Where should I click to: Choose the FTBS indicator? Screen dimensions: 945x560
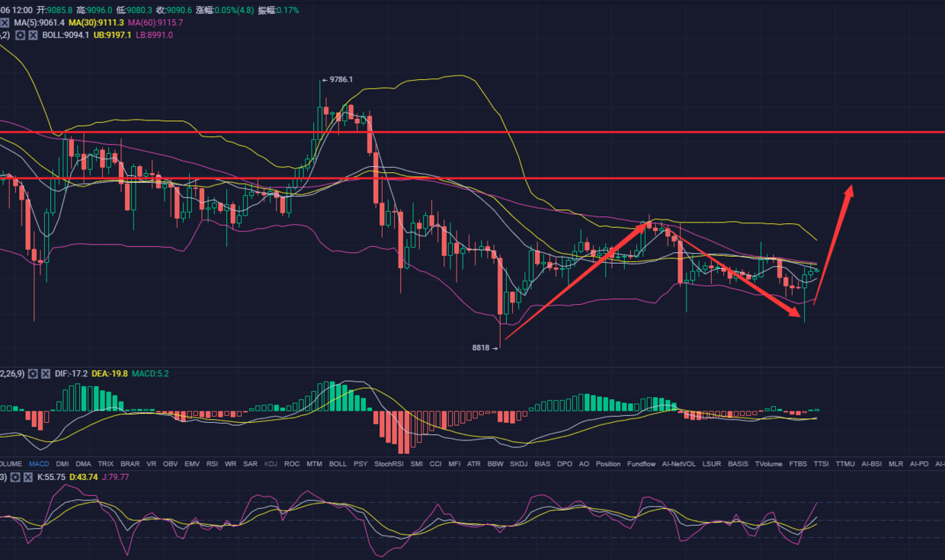click(x=798, y=463)
